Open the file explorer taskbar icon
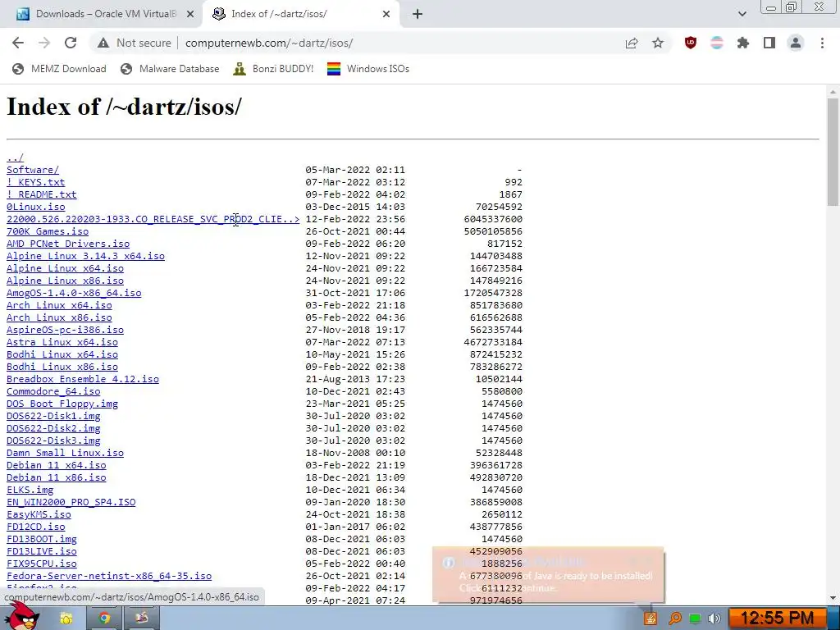 (66, 619)
